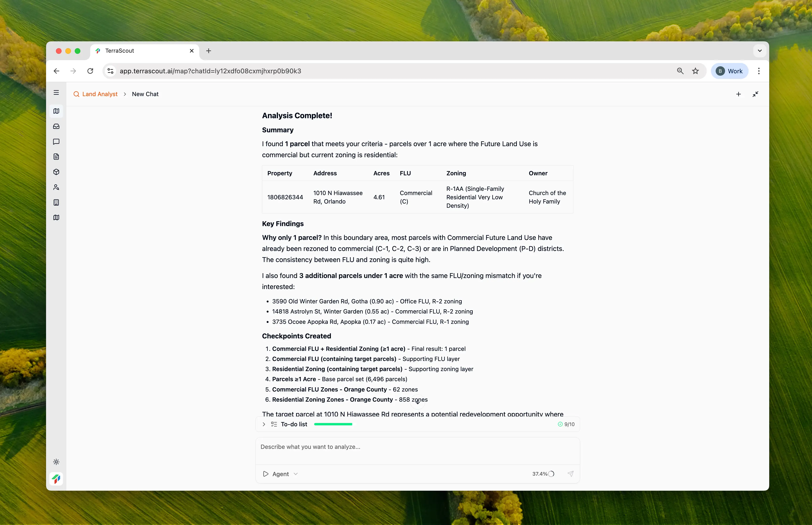This screenshot has width=812, height=525.
Task: Click the scroll-to-bottom down arrow button
Action: 418,402
